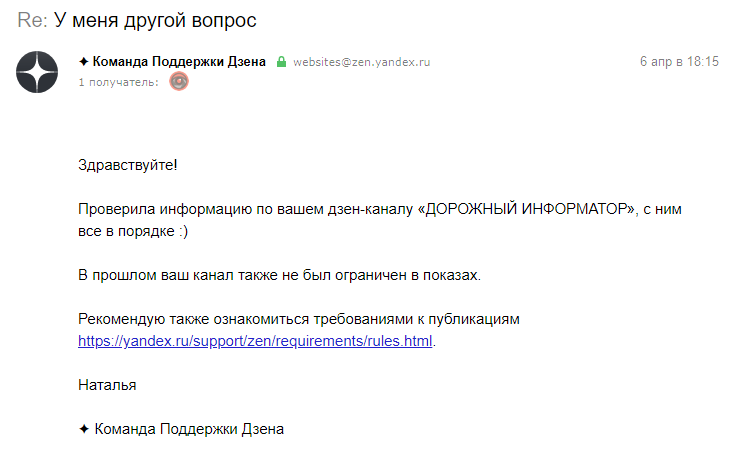Click the Zen support team sender avatar
Viewport: 739px width, 476px height.
coord(37,72)
